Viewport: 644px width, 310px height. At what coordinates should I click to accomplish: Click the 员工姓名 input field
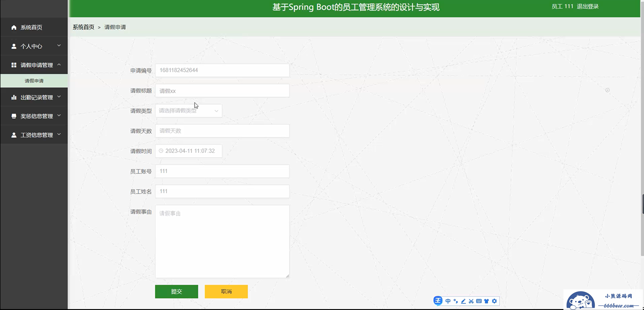[x=222, y=191]
